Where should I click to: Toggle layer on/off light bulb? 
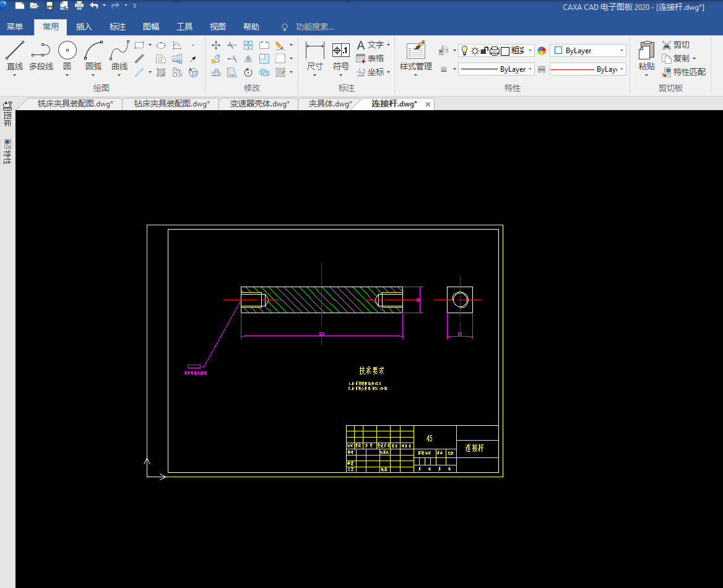(464, 51)
